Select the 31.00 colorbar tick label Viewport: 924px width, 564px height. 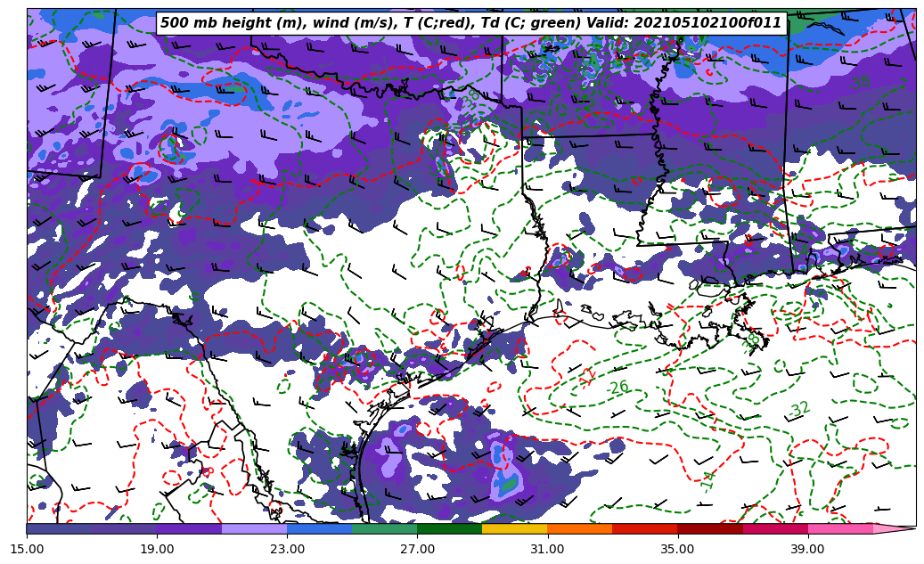pos(547,549)
